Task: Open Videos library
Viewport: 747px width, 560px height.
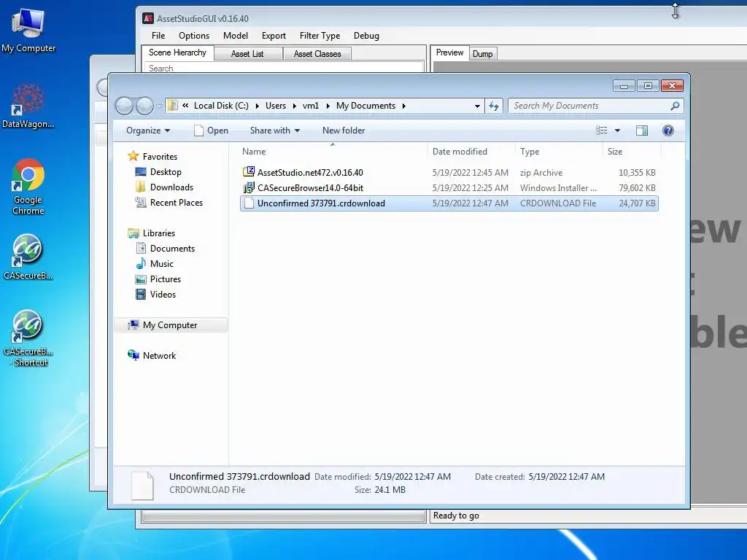Action: 163,295
